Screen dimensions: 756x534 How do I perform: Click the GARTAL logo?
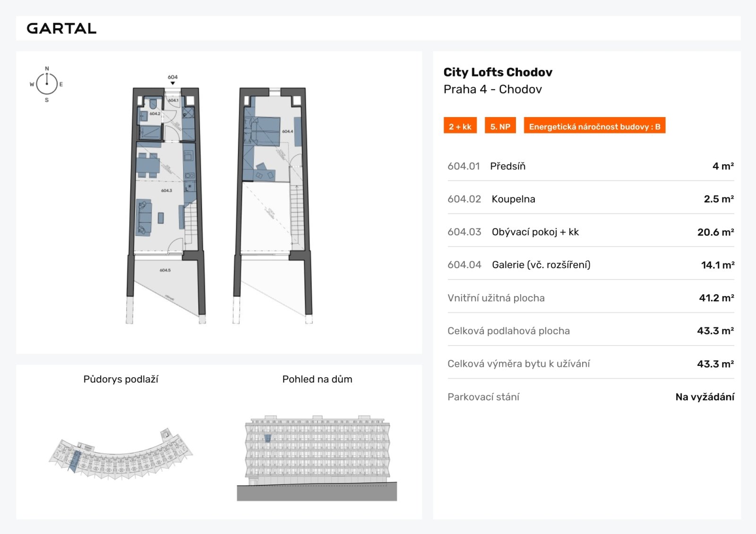click(x=61, y=28)
